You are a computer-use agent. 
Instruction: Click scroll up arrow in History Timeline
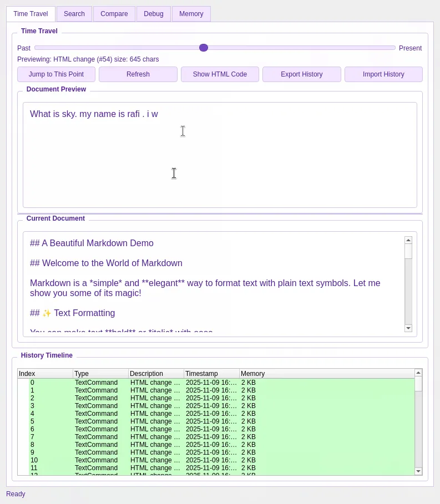(418, 373)
